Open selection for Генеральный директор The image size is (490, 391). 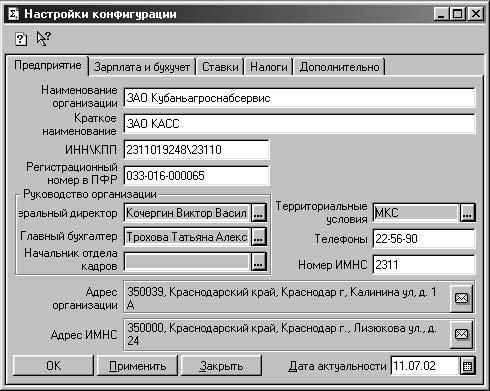click(258, 213)
